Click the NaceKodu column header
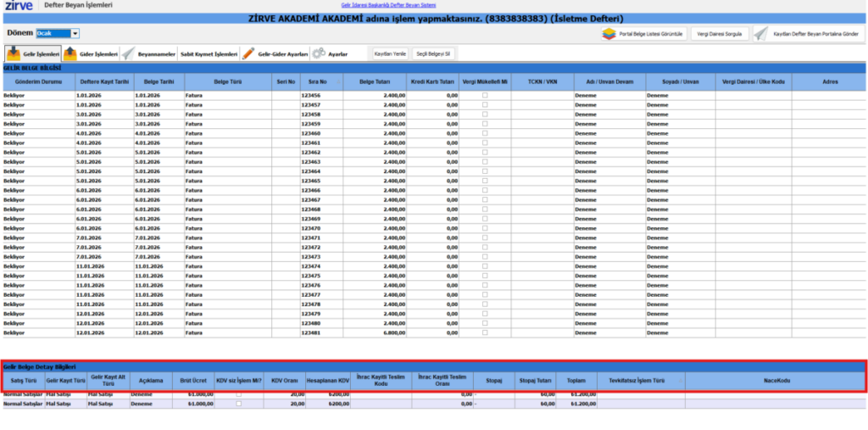 [776, 381]
